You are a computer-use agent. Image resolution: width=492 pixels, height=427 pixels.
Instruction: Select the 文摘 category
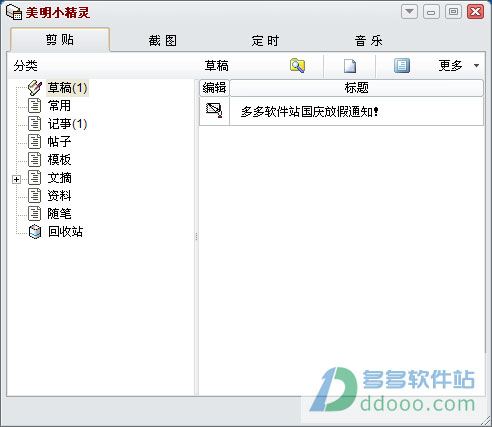59,178
